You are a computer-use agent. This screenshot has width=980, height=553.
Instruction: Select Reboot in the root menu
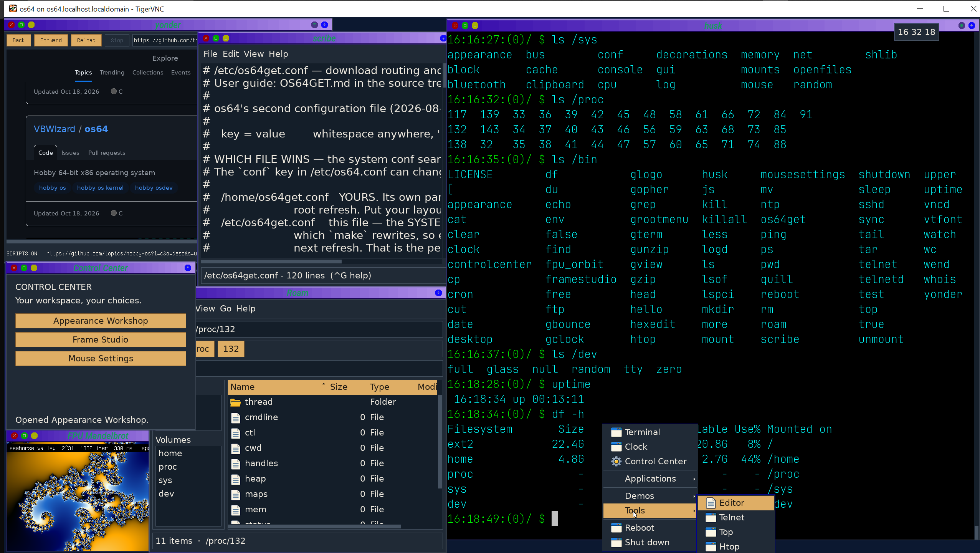tap(649, 528)
